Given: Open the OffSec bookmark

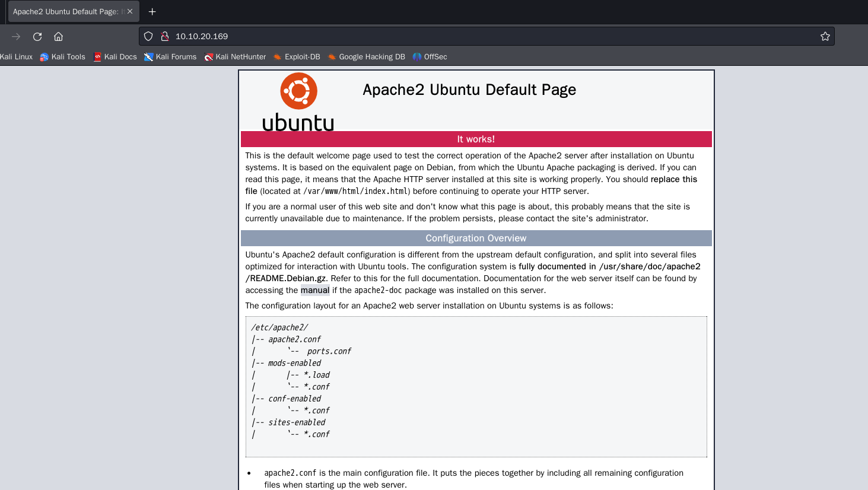Looking at the screenshot, I should pos(430,57).
